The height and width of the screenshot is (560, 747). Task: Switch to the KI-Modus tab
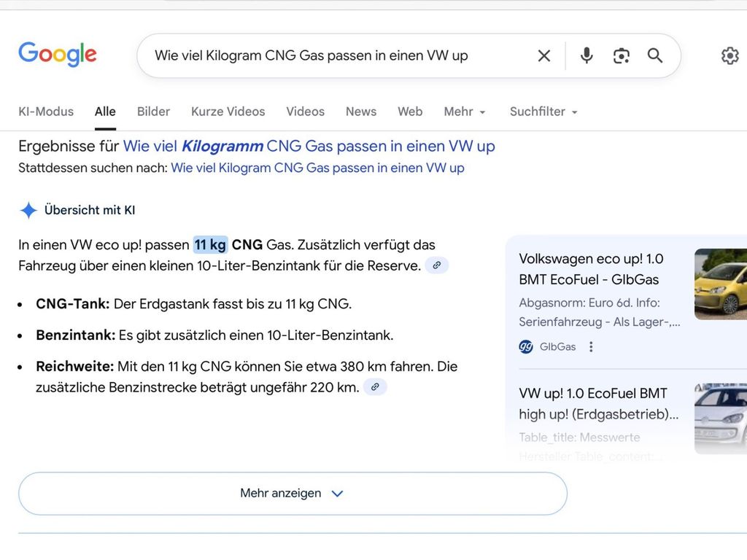click(46, 112)
